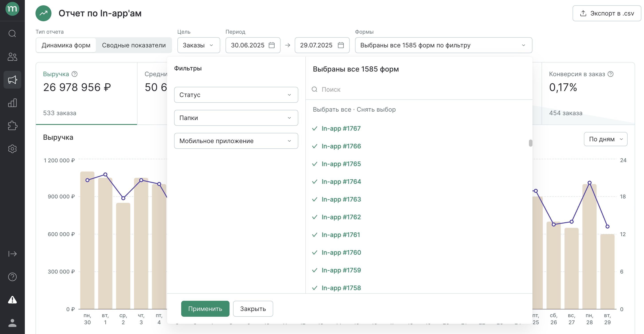Focus the Поиск forms search field
Screen dimensions: 644x334
pyautogui.click(x=419, y=89)
